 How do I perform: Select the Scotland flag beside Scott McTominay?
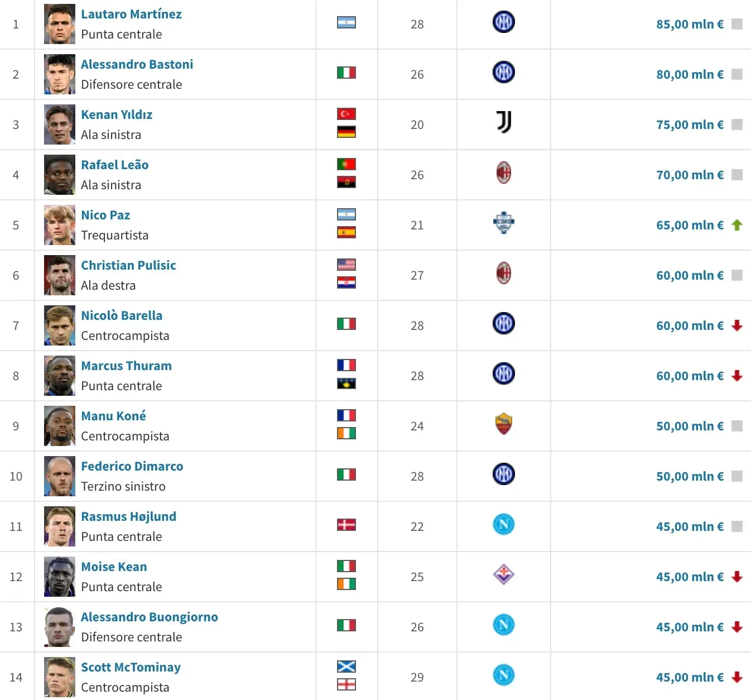[x=346, y=667]
